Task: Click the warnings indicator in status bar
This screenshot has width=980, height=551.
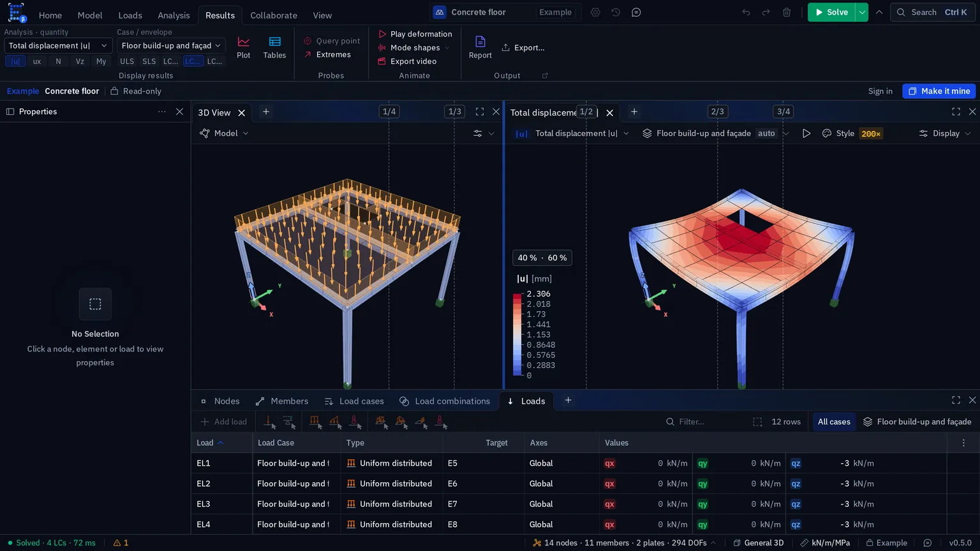Action: (x=121, y=543)
